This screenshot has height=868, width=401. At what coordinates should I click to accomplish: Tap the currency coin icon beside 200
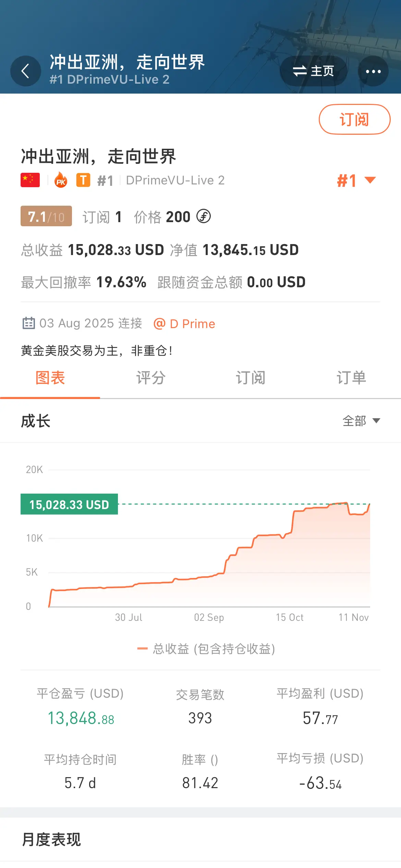point(204,216)
